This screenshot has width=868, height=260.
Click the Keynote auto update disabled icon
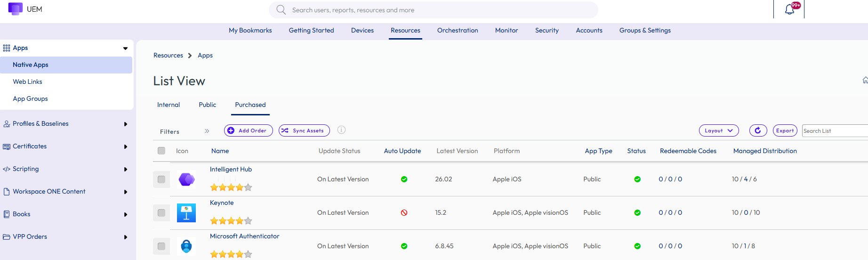404,213
